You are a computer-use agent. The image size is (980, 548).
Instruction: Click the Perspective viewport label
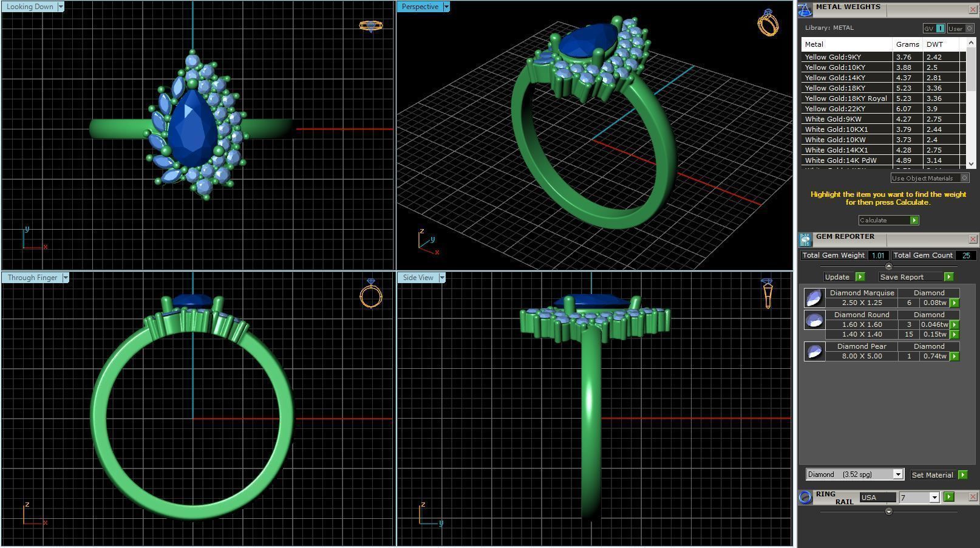click(420, 7)
